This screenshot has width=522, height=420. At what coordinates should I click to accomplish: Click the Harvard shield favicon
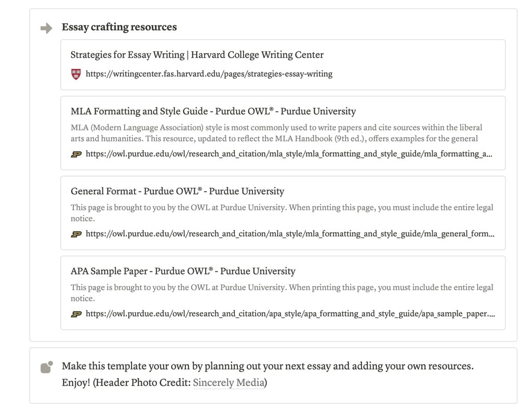76,74
